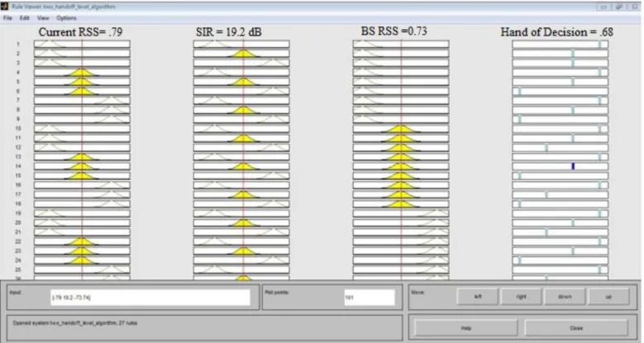644x343 pixels.
Task: Click the BS RSS plot of rule 19
Action: [401, 213]
